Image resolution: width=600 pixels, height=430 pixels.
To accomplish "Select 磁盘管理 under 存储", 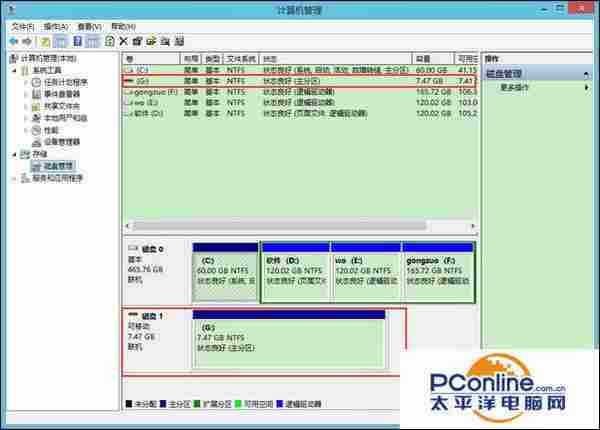I will [x=54, y=166].
